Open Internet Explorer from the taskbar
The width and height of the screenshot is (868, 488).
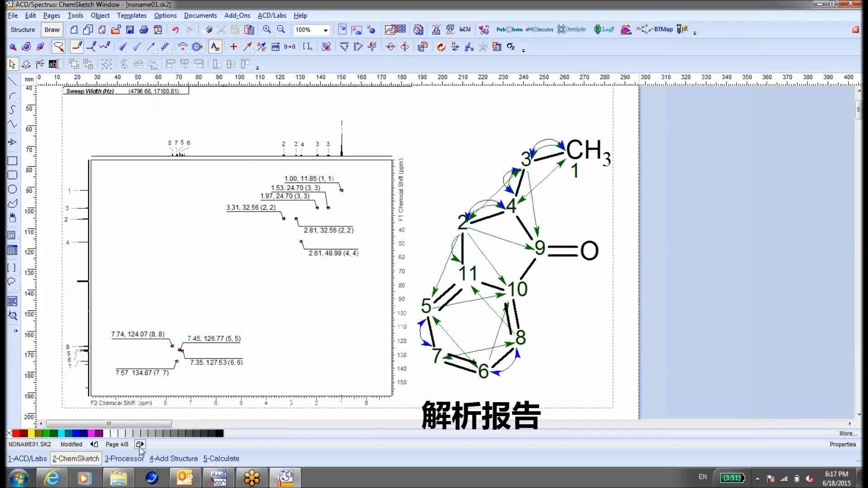(52, 478)
